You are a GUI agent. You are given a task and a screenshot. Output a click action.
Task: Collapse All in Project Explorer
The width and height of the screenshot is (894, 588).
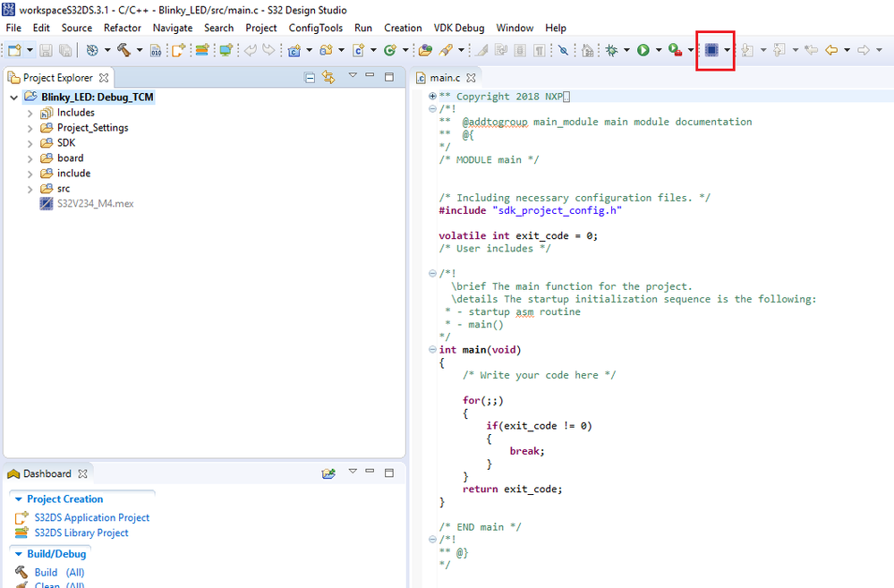pyautogui.click(x=310, y=77)
